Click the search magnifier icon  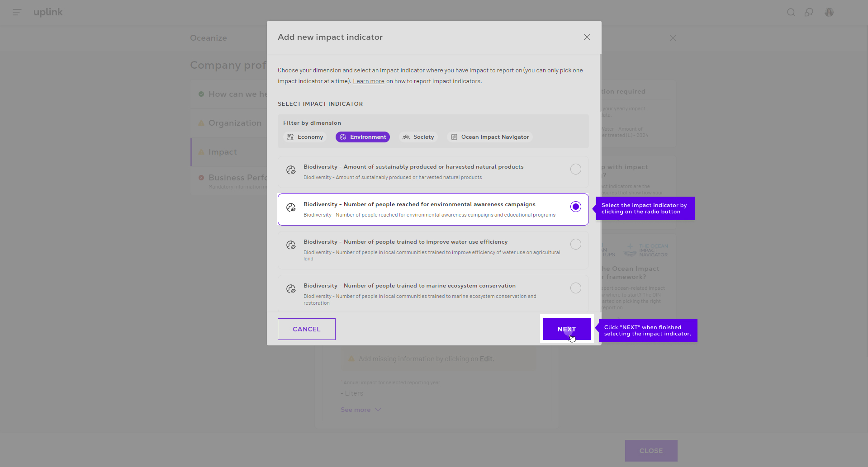pos(791,12)
